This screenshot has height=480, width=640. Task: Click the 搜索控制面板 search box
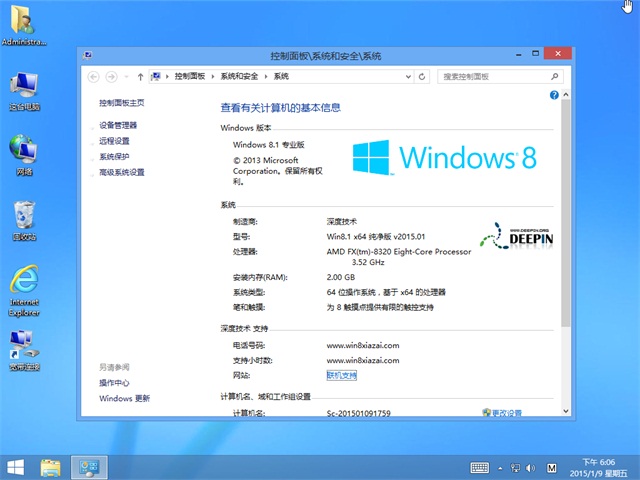click(x=493, y=76)
